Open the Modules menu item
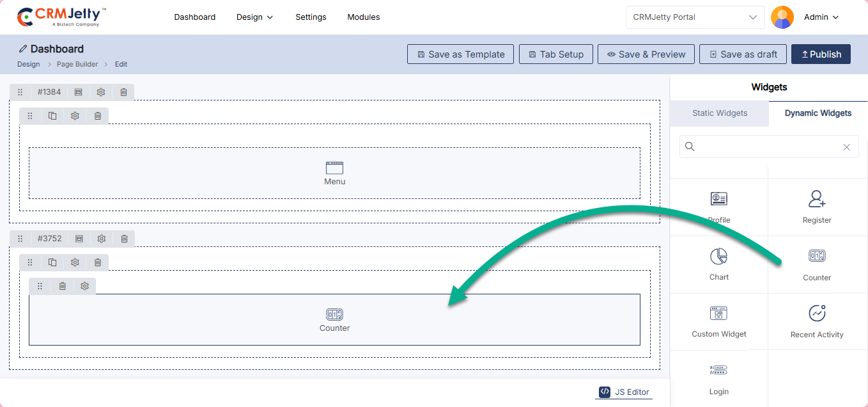 pyautogui.click(x=363, y=17)
